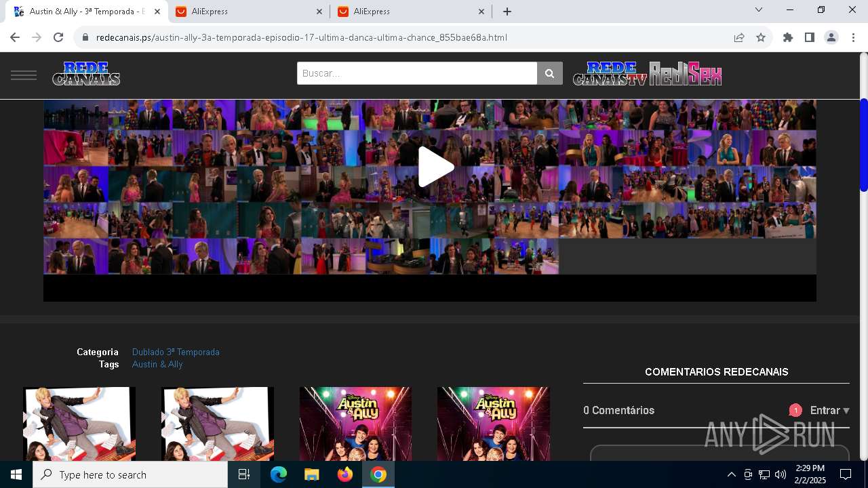Toggle the browser side panel
Image resolution: width=868 pixels, height=488 pixels.
[810, 37]
